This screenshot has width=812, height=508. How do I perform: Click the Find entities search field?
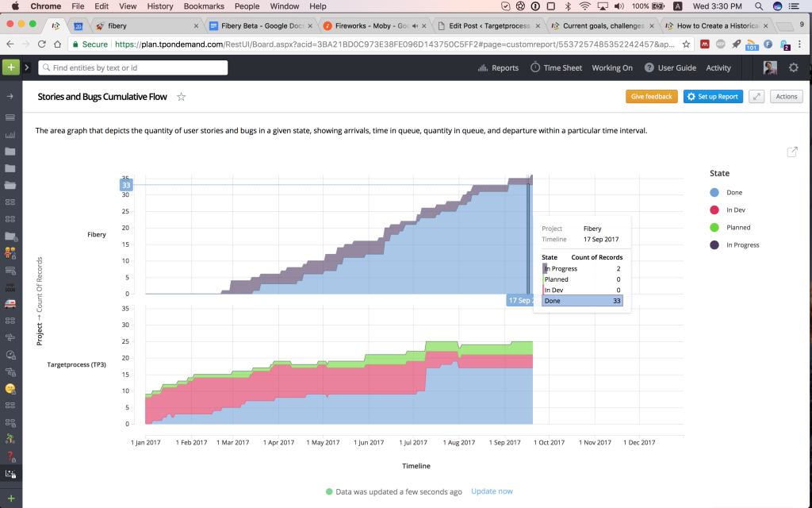[x=132, y=67]
